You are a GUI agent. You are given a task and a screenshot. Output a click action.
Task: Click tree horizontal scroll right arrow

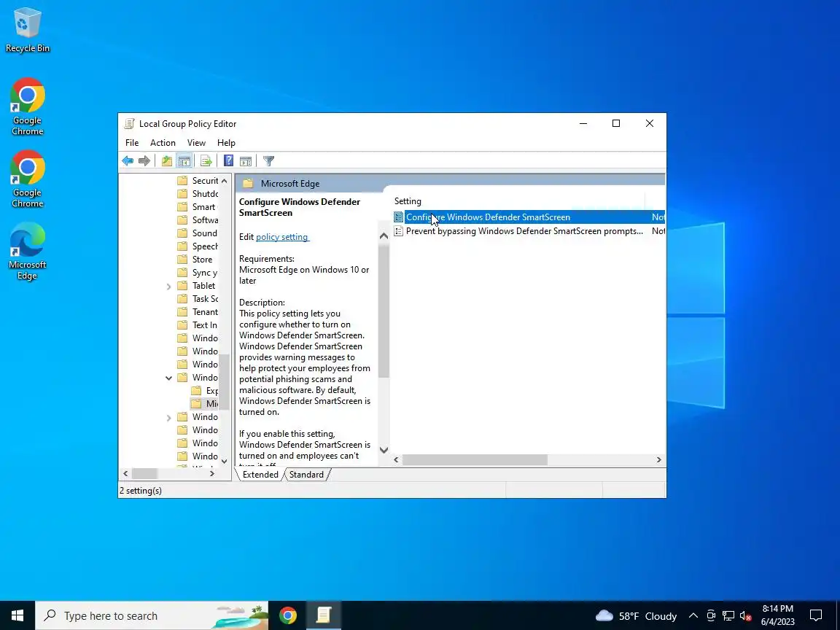click(x=212, y=473)
